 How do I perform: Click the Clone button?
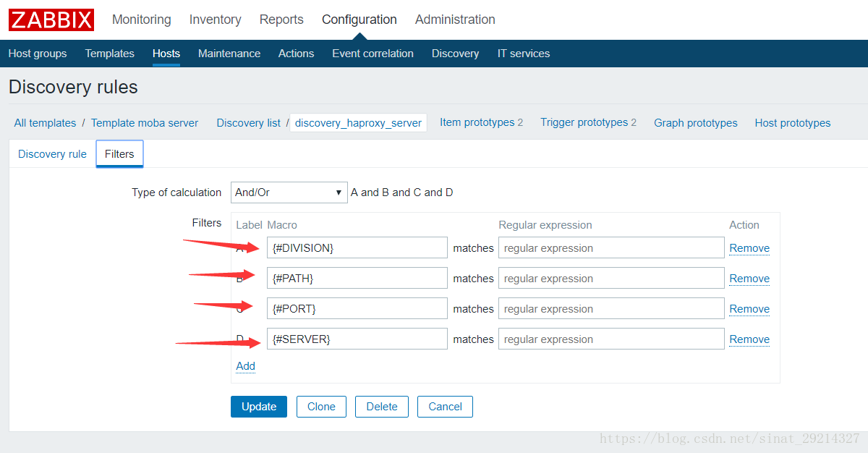(321, 407)
